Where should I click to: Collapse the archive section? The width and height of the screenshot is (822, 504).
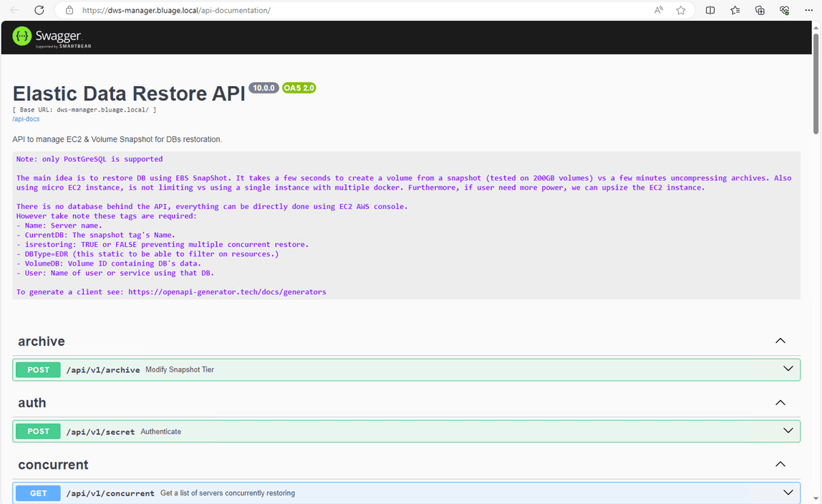[780, 341]
